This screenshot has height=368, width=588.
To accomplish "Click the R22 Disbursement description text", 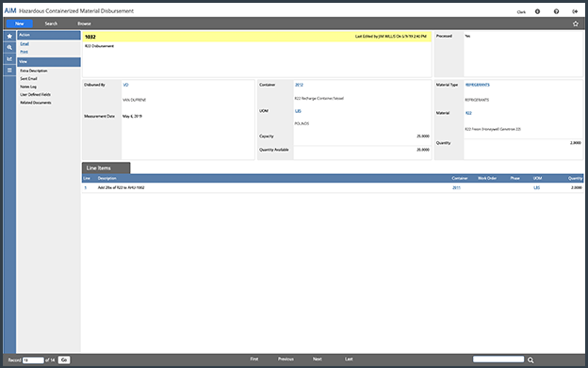I will tap(99, 46).
